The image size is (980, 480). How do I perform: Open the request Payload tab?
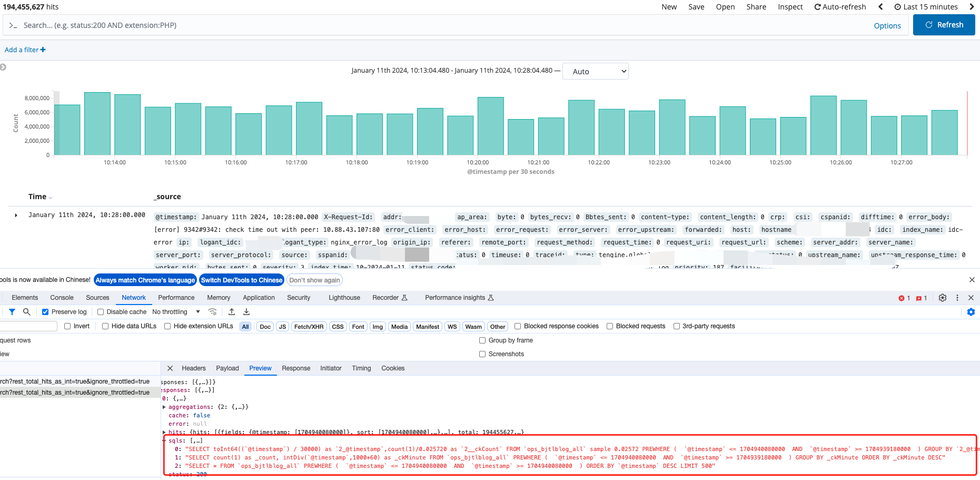pyautogui.click(x=227, y=368)
